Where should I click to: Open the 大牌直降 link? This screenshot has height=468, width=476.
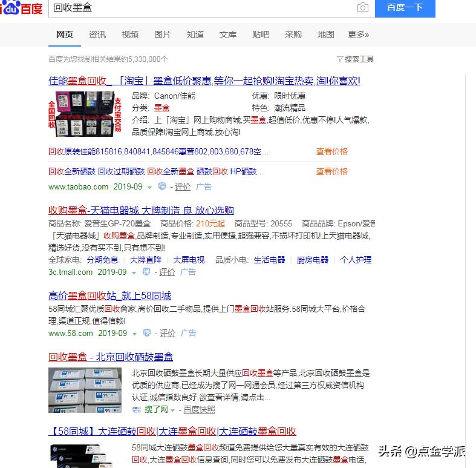146,260
